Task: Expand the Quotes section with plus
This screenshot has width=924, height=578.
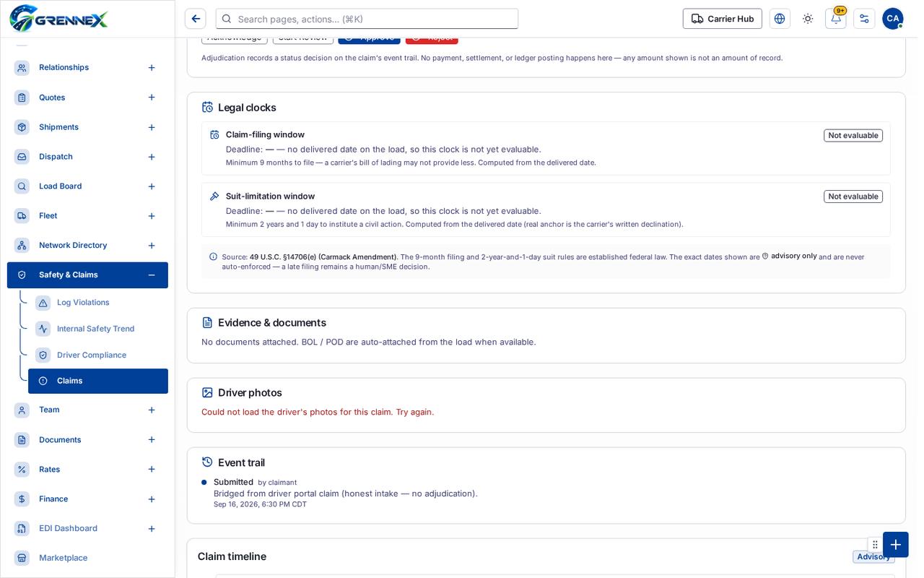Action: [152, 98]
